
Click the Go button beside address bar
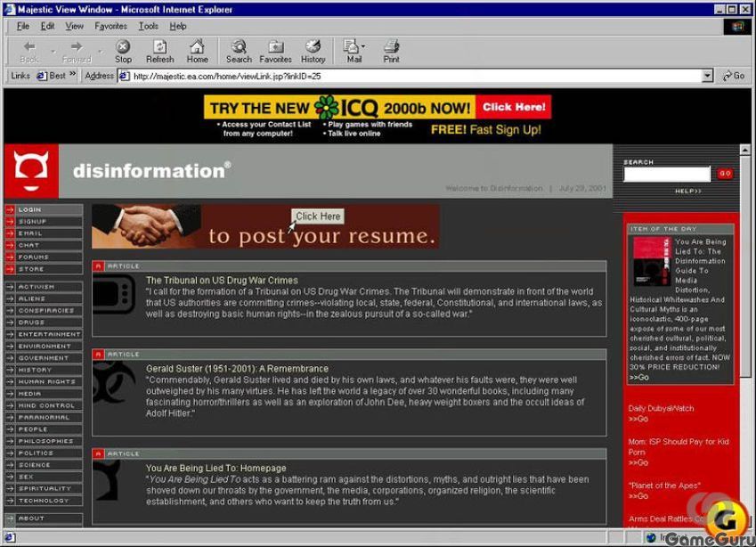[x=734, y=76]
